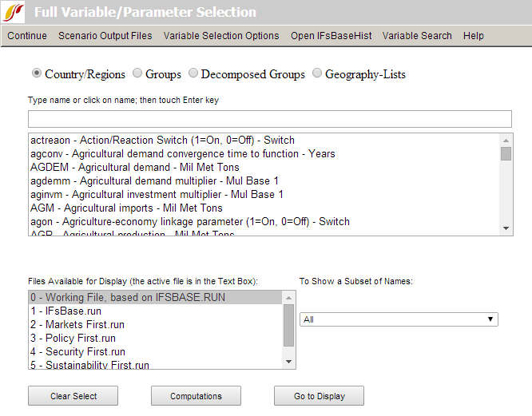Image resolution: width=532 pixels, height=416 pixels.
Task: Click files list scroll-down arrow
Action: click(x=289, y=362)
